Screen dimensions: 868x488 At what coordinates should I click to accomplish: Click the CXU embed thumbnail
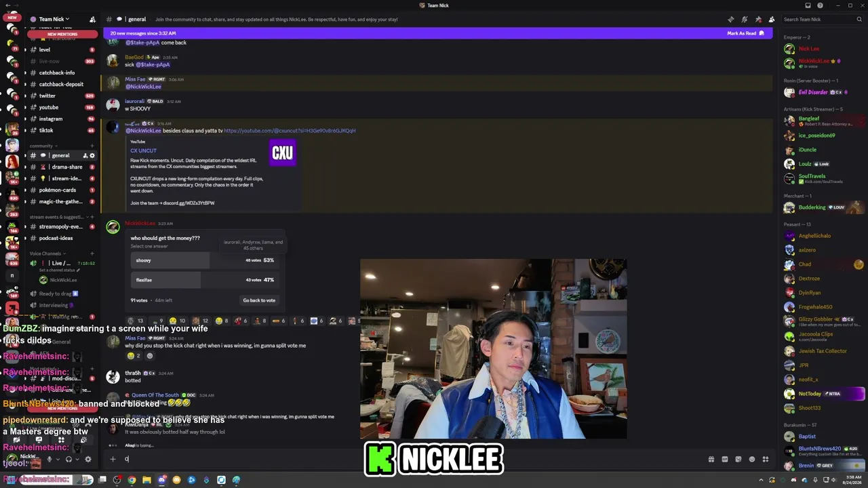[x=283, y=153]
